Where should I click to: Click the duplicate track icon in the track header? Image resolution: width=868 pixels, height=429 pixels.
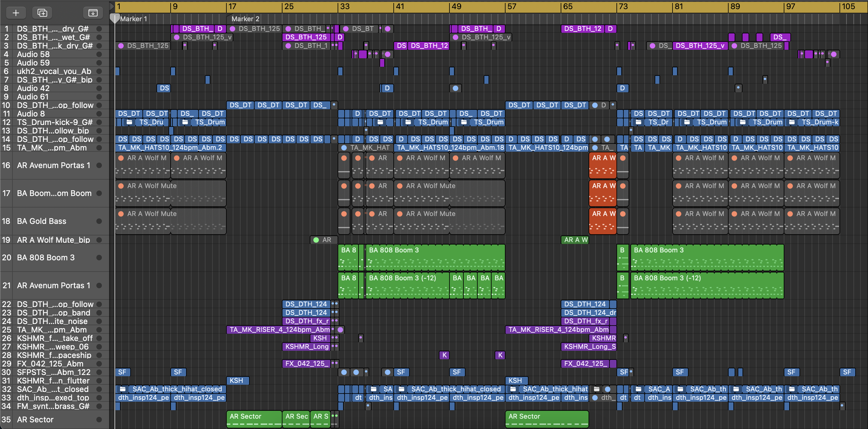42,13
